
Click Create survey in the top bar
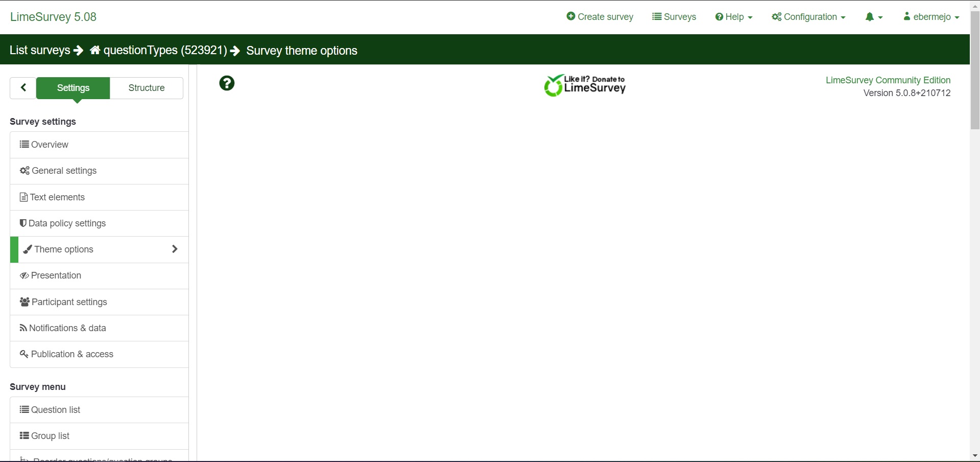click(600, 17)
